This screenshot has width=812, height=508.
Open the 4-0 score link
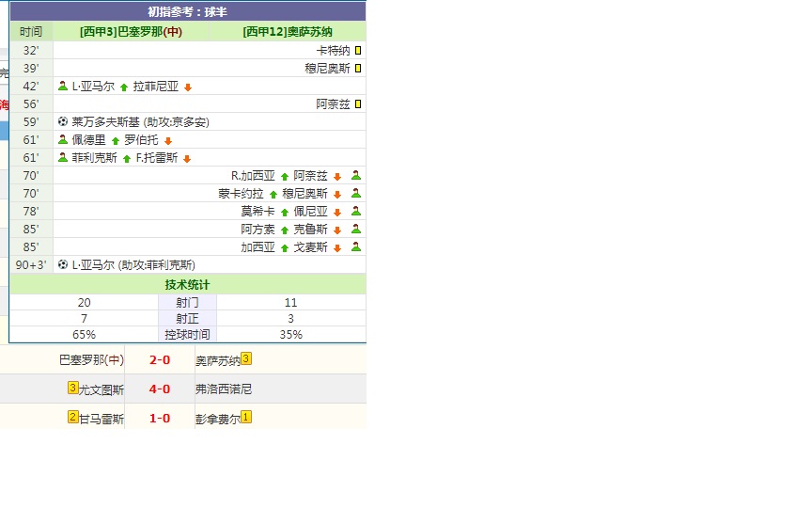160,389
